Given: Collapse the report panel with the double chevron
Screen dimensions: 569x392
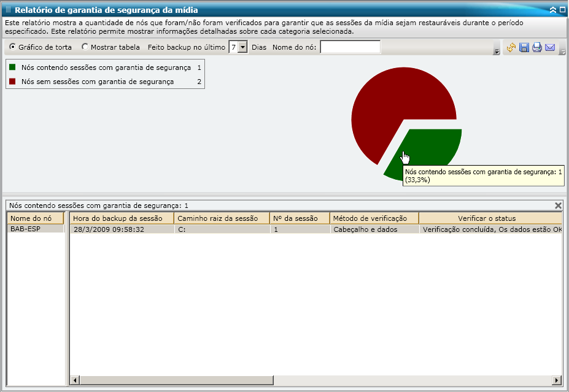Looking at the screenshot, I should coord(552,10).
